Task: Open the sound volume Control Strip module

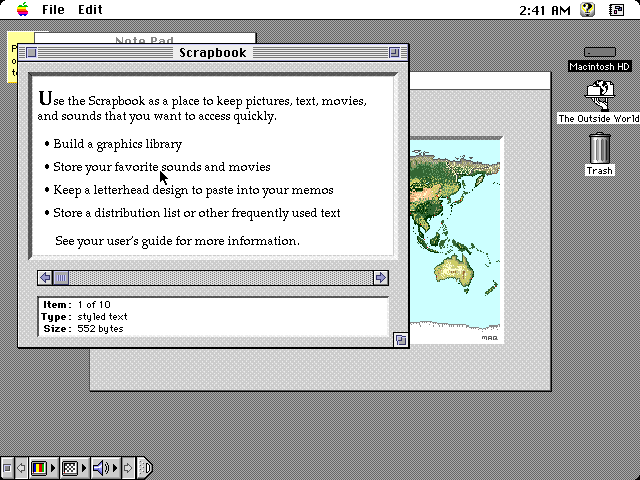Action: click(x=105, y=468)
